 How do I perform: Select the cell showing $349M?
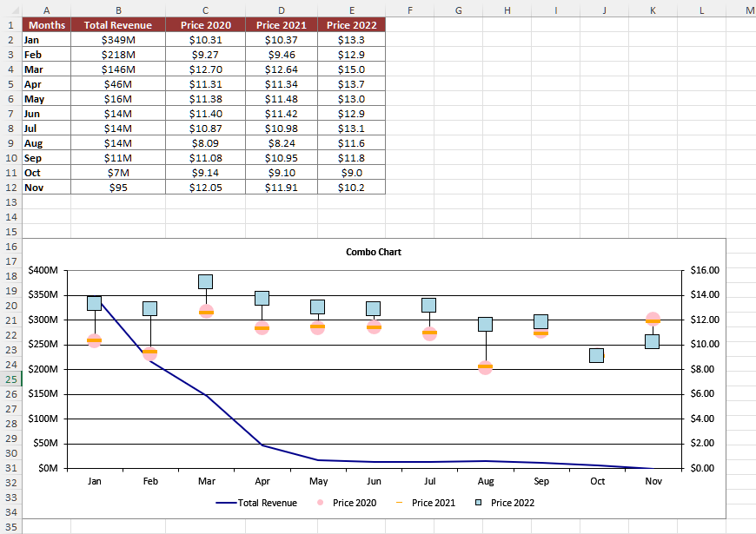[x=118, y=39]
